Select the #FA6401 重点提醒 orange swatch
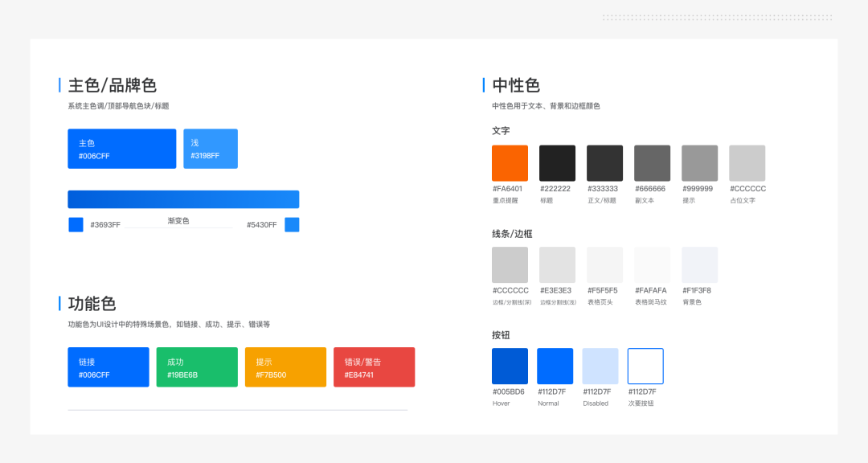This screenshot has width=868, height=463. point(510,162)
